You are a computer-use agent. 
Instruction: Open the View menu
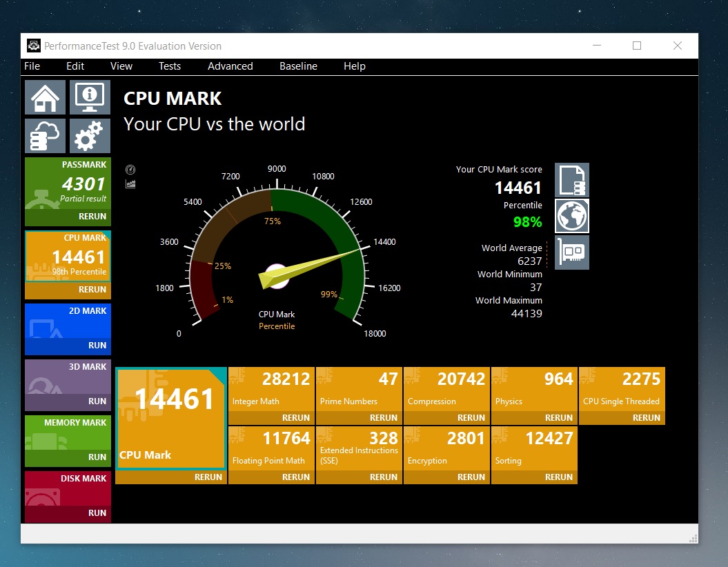click(x=121, y=66)
